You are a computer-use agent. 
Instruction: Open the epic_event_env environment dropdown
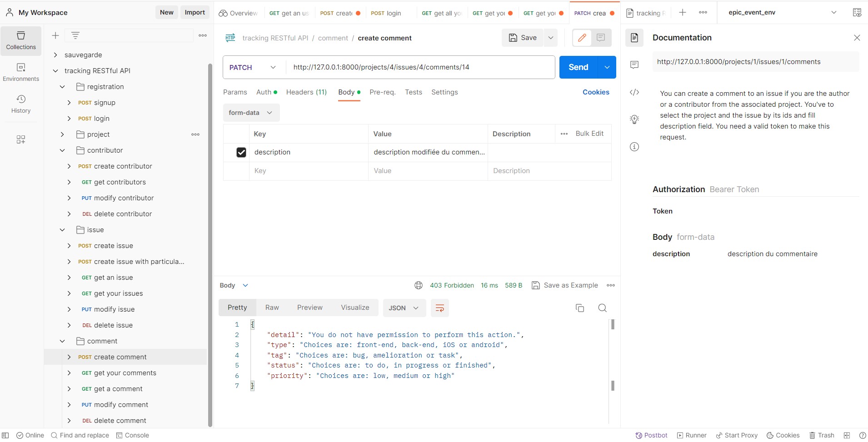tap(783, 12)
